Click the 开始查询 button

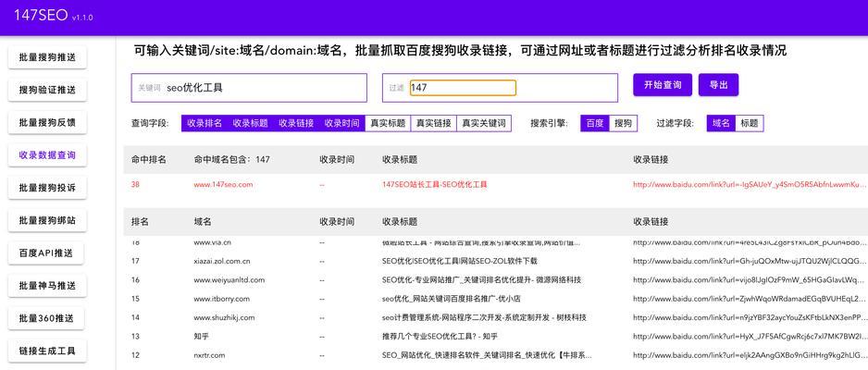[x=662, y=85]
